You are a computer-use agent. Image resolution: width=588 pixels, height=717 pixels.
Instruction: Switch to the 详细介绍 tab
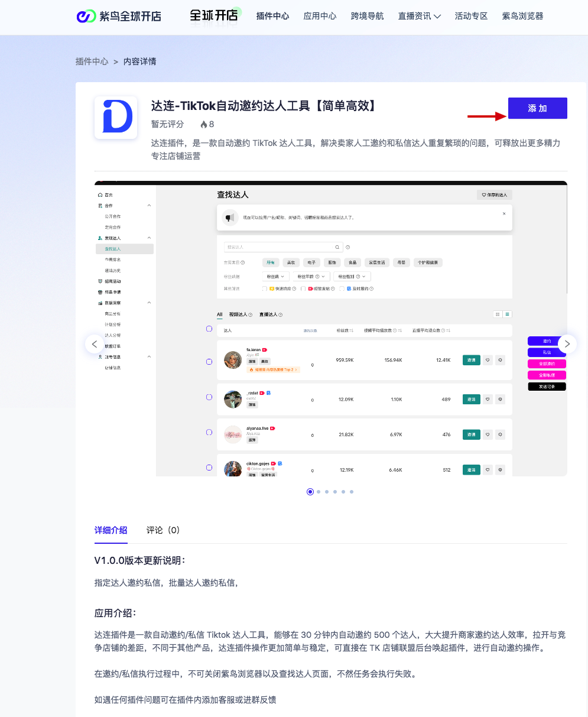[x=111, y=530]
